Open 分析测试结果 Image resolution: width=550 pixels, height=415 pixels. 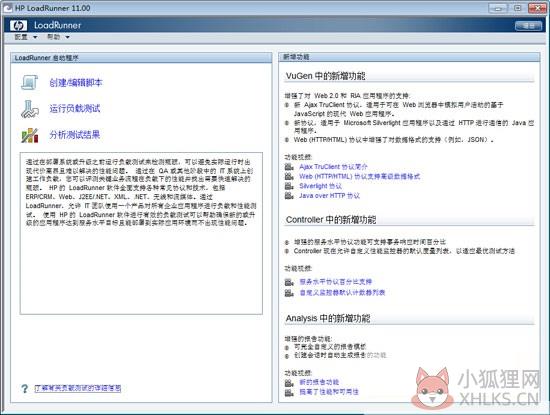click(x=75, y=135)
